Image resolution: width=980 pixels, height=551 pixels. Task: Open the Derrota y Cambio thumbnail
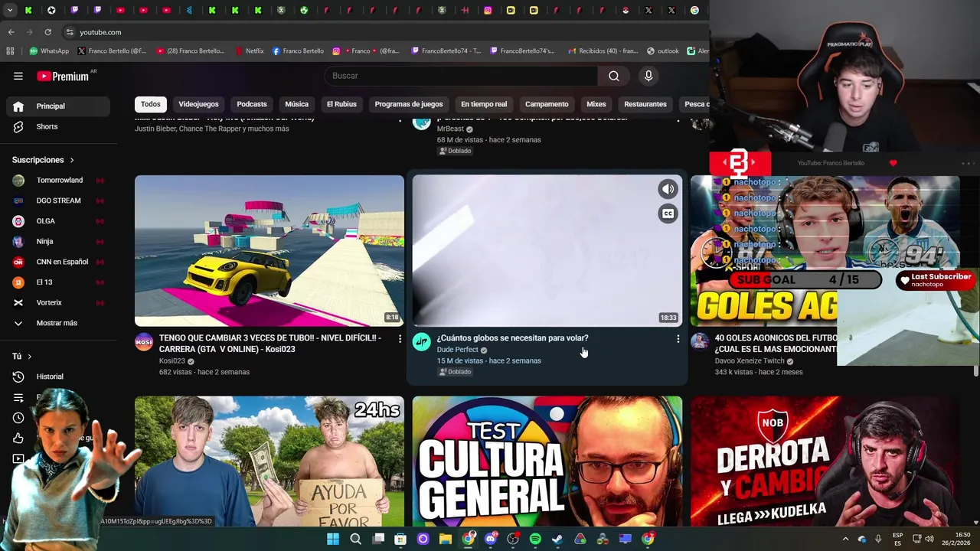[825, 461]
